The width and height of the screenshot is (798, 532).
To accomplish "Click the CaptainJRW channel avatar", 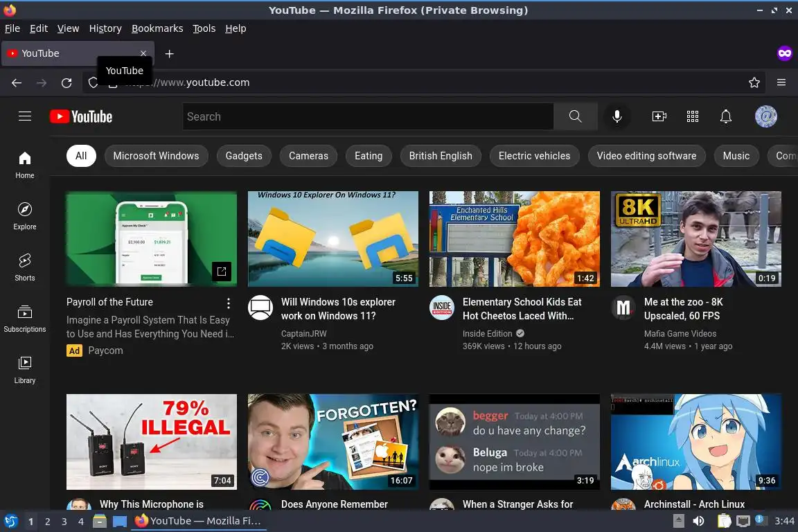I will tap(260, 308).
